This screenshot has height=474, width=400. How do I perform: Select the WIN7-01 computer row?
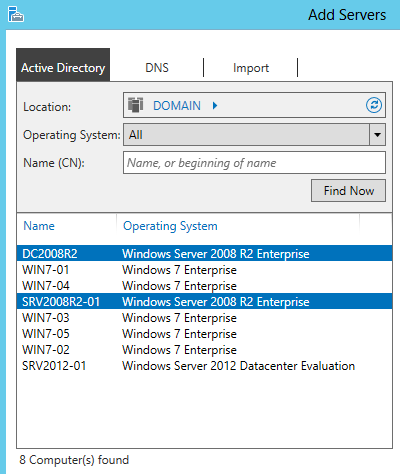[x=204, y=270]
